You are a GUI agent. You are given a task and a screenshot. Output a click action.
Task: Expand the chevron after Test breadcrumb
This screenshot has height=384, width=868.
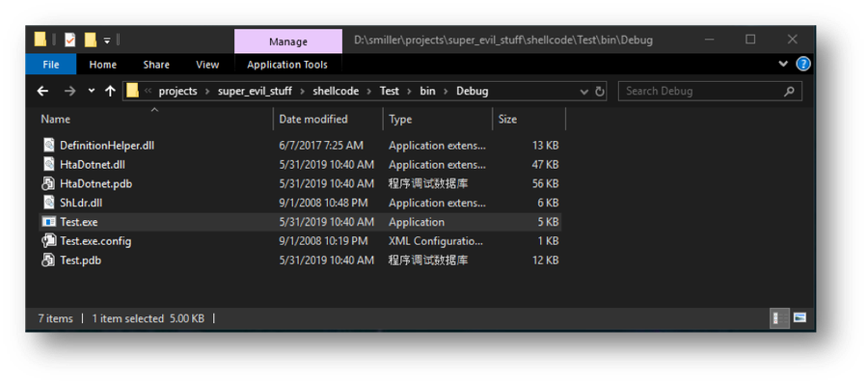409,92
